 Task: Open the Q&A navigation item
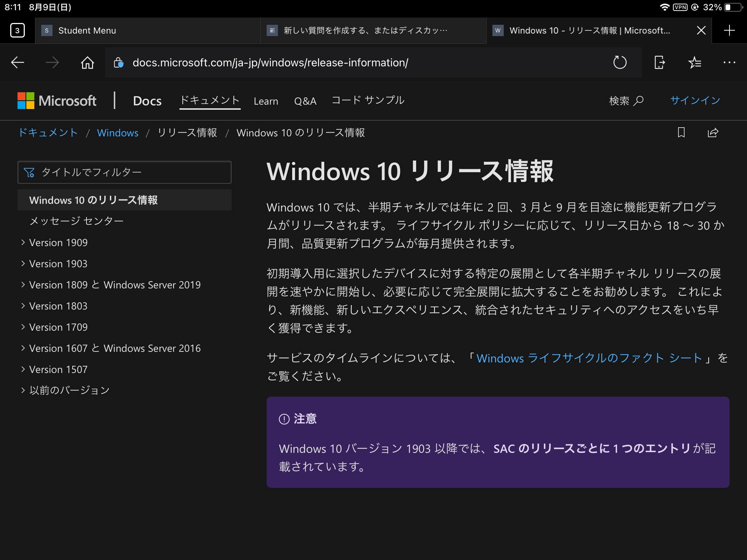305,101
